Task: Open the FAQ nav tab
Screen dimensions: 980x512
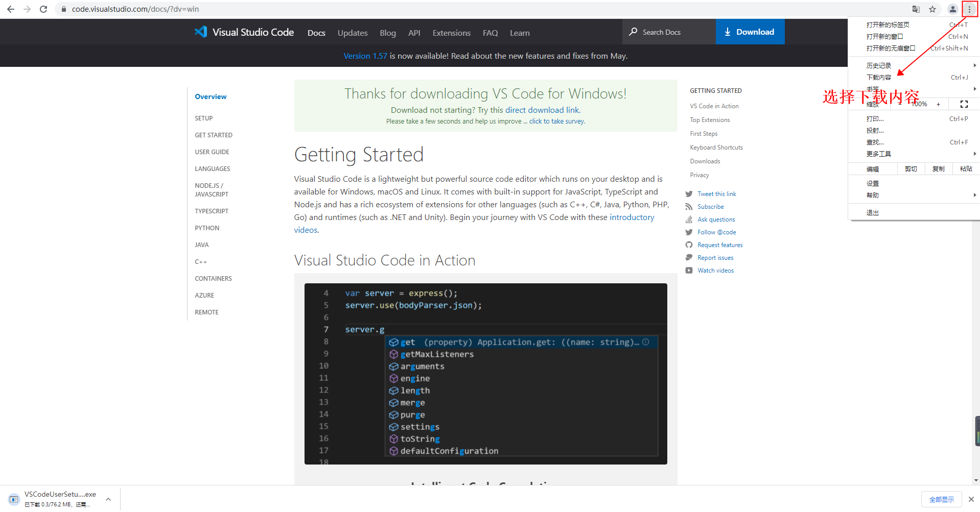Action: (490, 33)
